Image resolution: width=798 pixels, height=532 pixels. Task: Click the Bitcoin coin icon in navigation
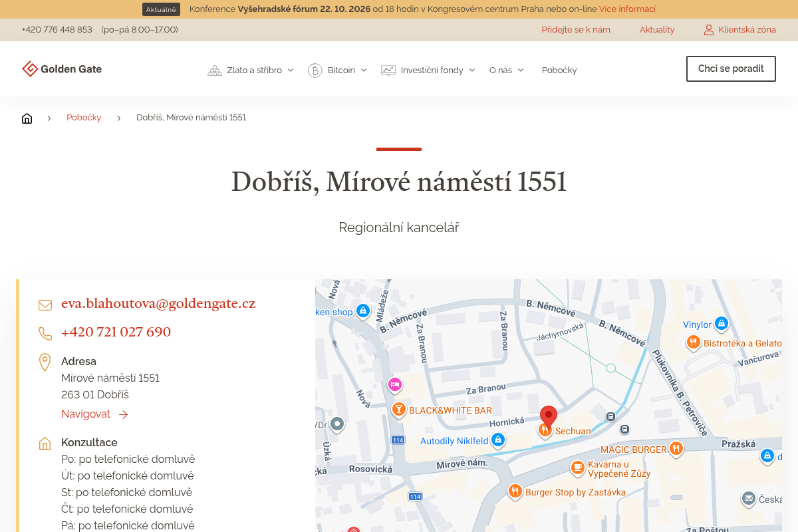315,70
